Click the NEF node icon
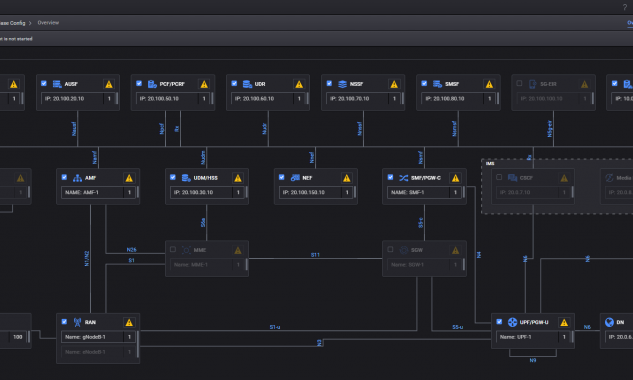This screenshot has width=633, height=380. (x=295, y=178)
